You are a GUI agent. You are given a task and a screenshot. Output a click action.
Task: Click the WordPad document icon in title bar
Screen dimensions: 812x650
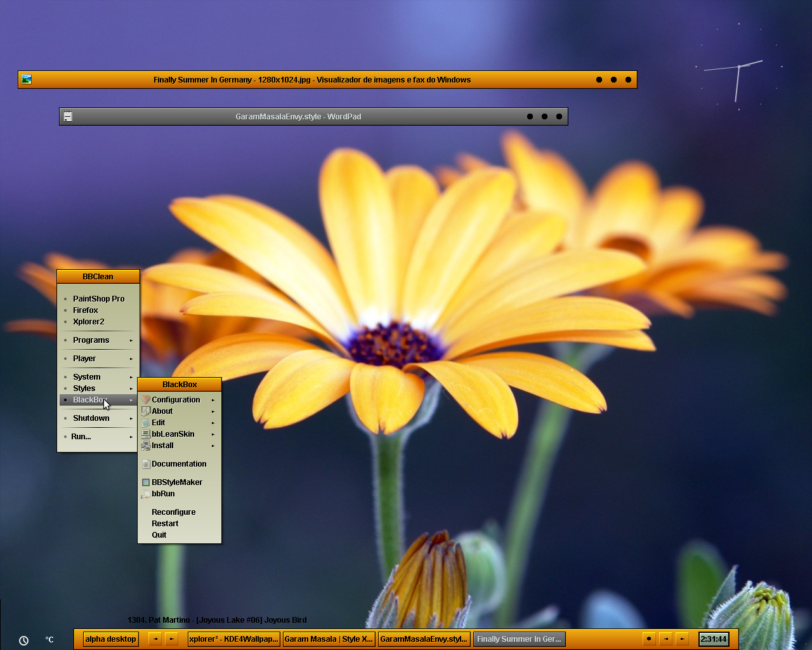click(68, 116)
